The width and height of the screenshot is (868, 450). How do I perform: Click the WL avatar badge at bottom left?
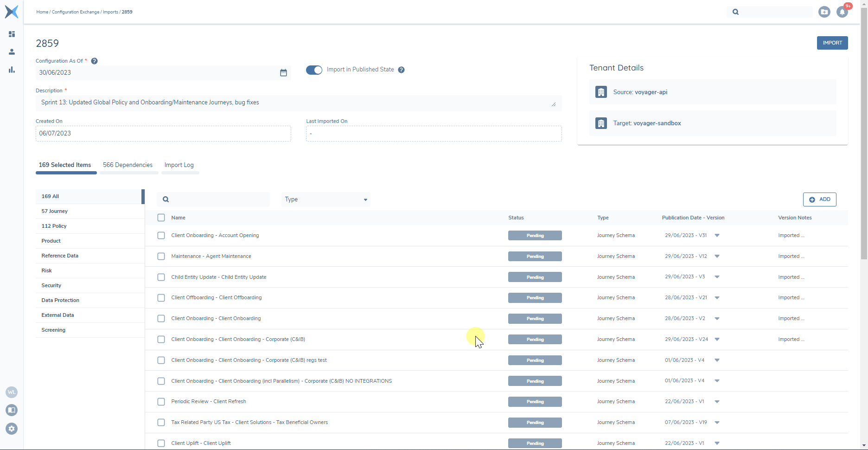[x=12, y=392]
